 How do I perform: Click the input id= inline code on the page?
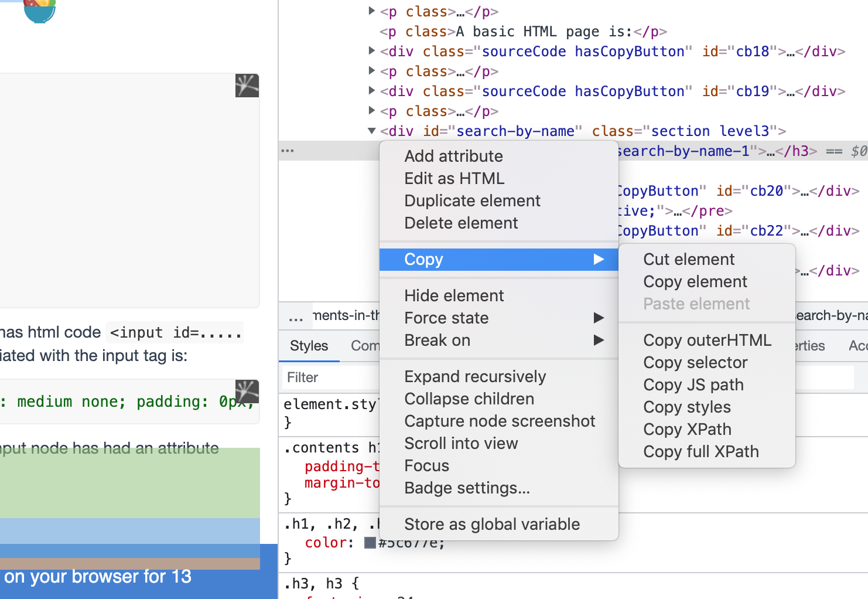(176, 332)
